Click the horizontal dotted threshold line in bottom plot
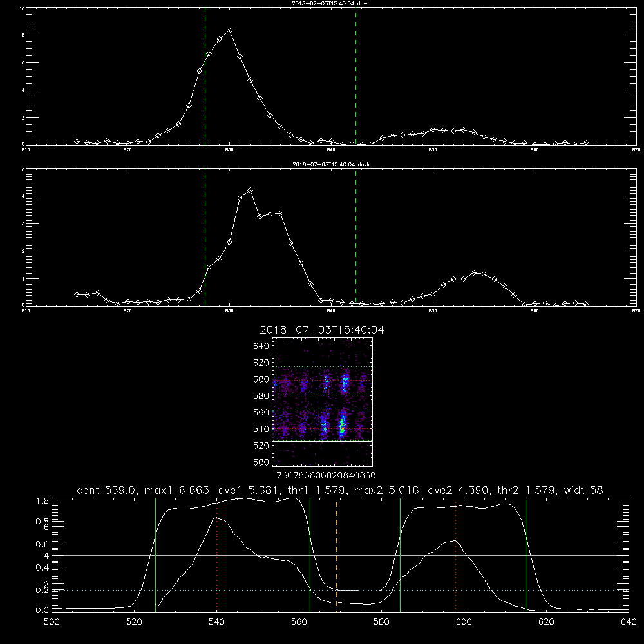644x644 pixels. (x=340, y=590)
